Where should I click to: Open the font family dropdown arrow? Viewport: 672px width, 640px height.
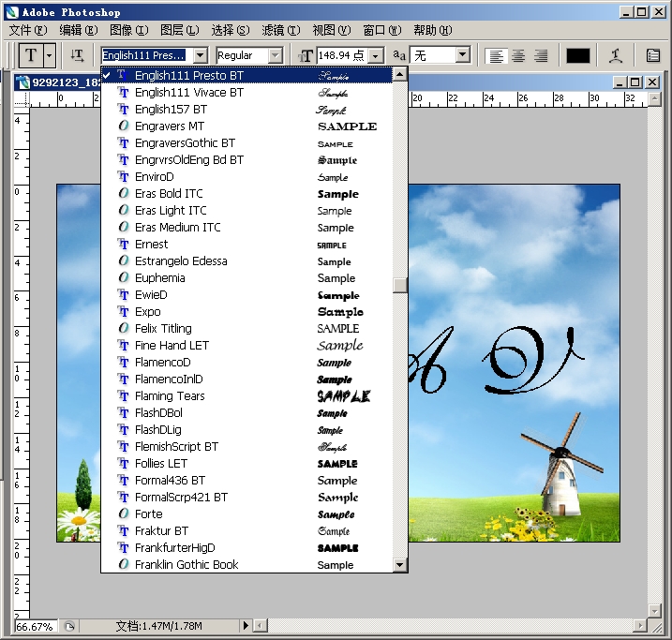(201, 55)
